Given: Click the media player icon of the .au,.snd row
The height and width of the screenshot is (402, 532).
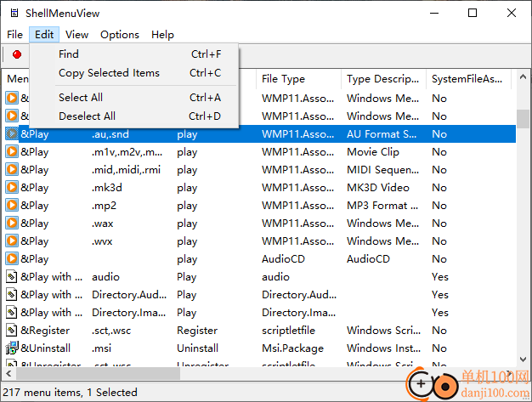Looking at the screenshot, I should 12,134.
